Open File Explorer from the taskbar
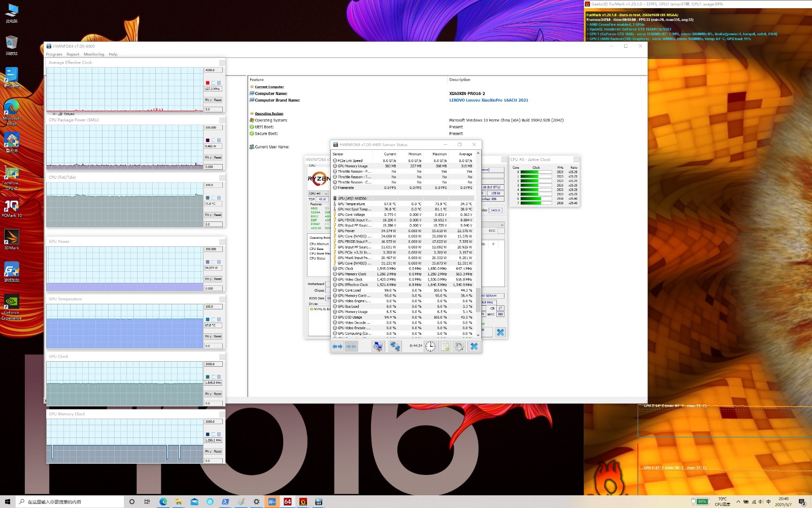Screen dimensions: 812x508 [x=178, y=501]
